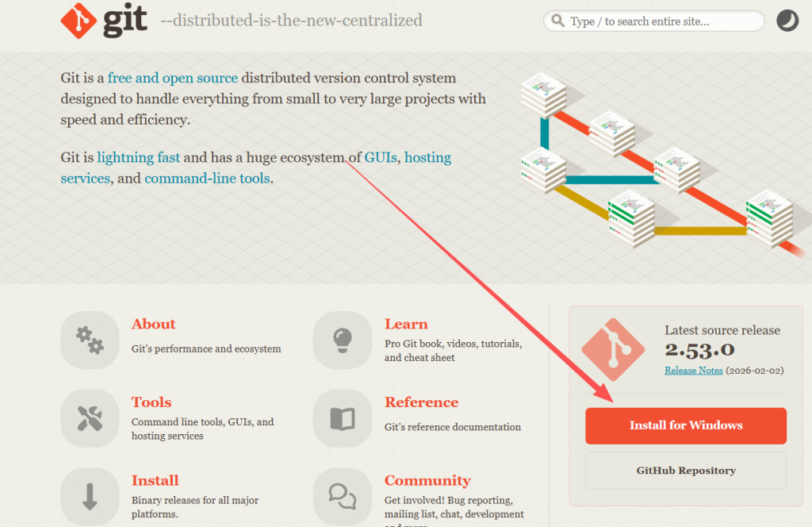Click the Install download arrow icon

pyautogui.click(x=90, y=496)
